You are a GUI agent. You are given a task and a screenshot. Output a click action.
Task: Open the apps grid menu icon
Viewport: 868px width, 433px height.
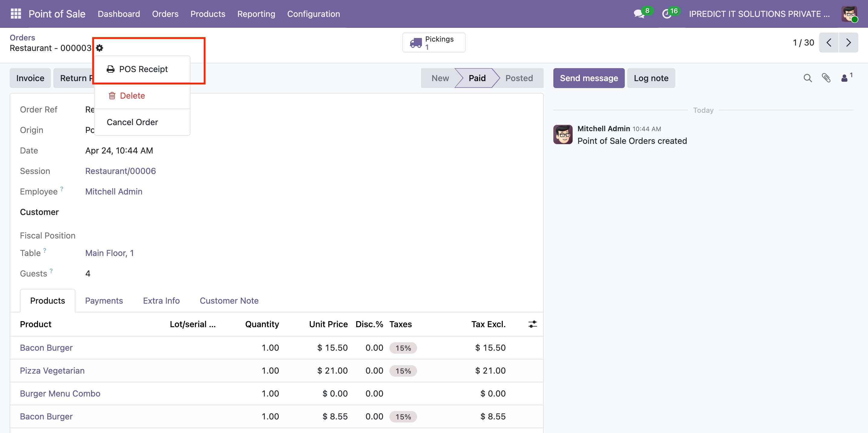[x=16, y=14]
